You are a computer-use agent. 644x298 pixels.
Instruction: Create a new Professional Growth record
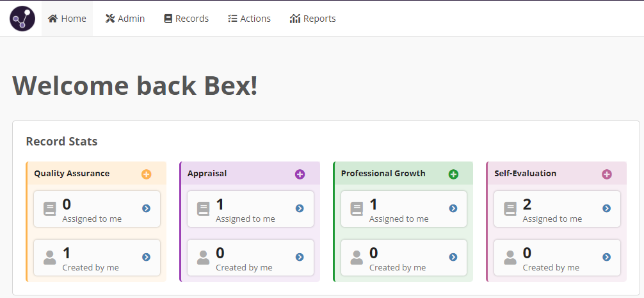(453, 174)
